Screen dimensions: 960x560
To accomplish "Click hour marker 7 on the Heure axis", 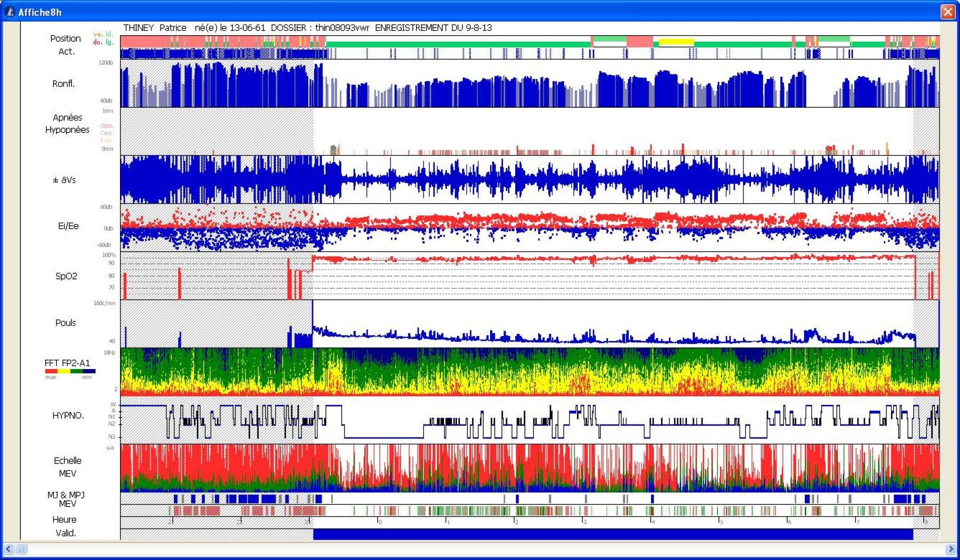I will click(x=857, y=521).
